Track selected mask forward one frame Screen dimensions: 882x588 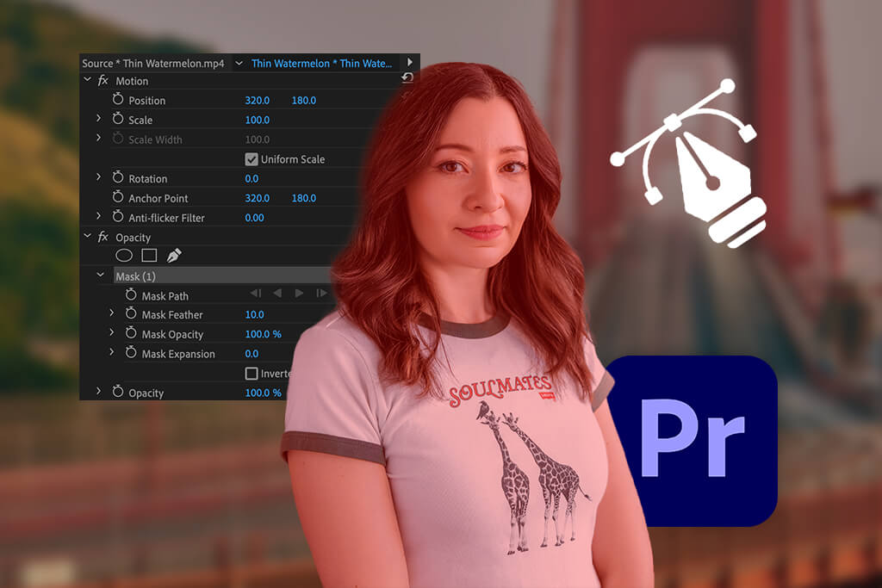click(x=321, y=293)
